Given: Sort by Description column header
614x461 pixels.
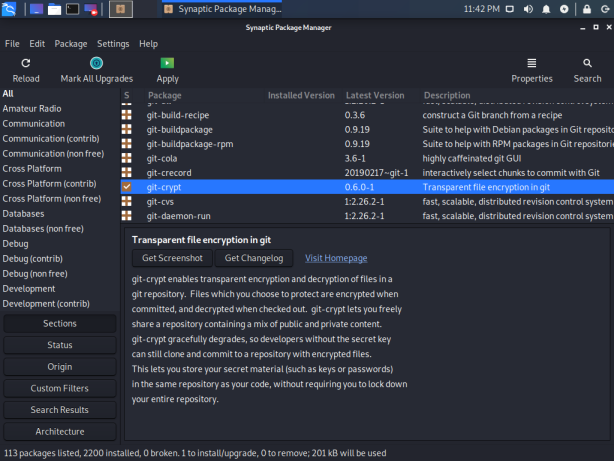Looking at the screenshot, I should (447, 96).
